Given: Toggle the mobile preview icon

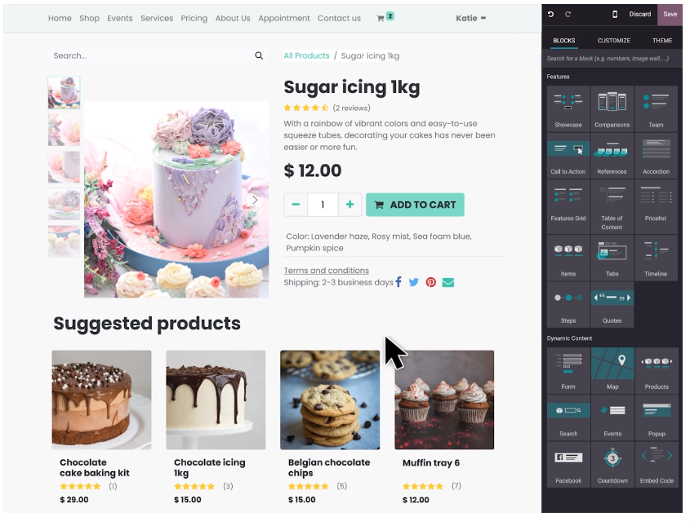Looking at the screenshot, I should point(615,14).
